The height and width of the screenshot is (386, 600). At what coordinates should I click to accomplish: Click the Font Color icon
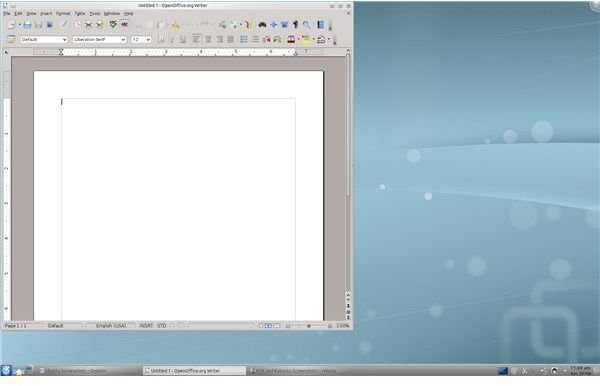(x=291, y=39)
